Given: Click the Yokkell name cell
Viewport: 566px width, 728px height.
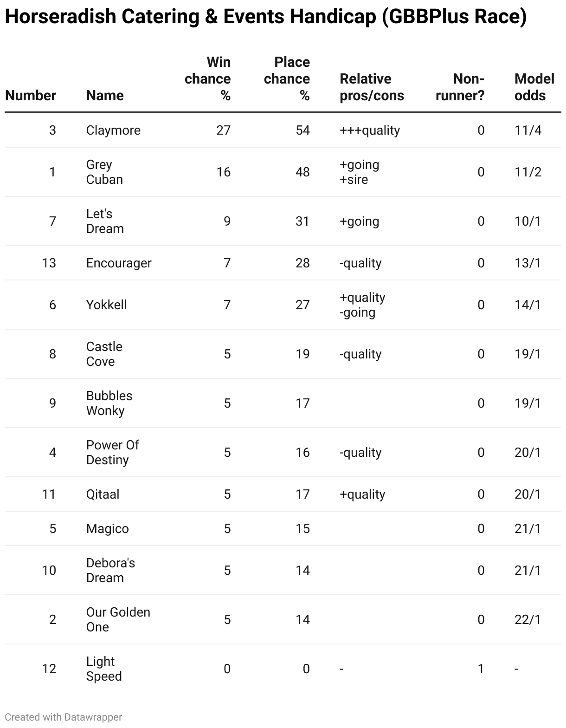Looking at the screenshot, I should pyautogui.click(x=106, y=305).
